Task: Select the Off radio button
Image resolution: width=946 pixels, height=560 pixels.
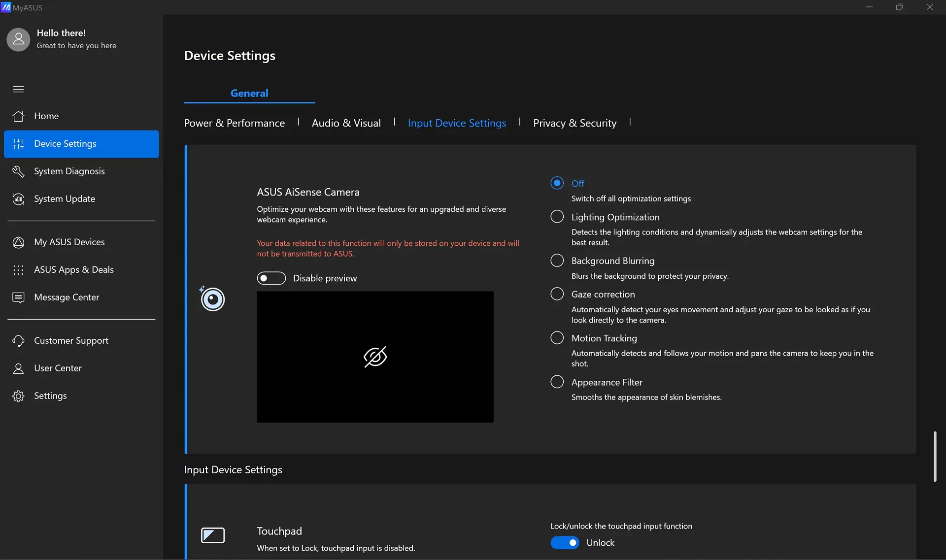Action: click(557, 183)
